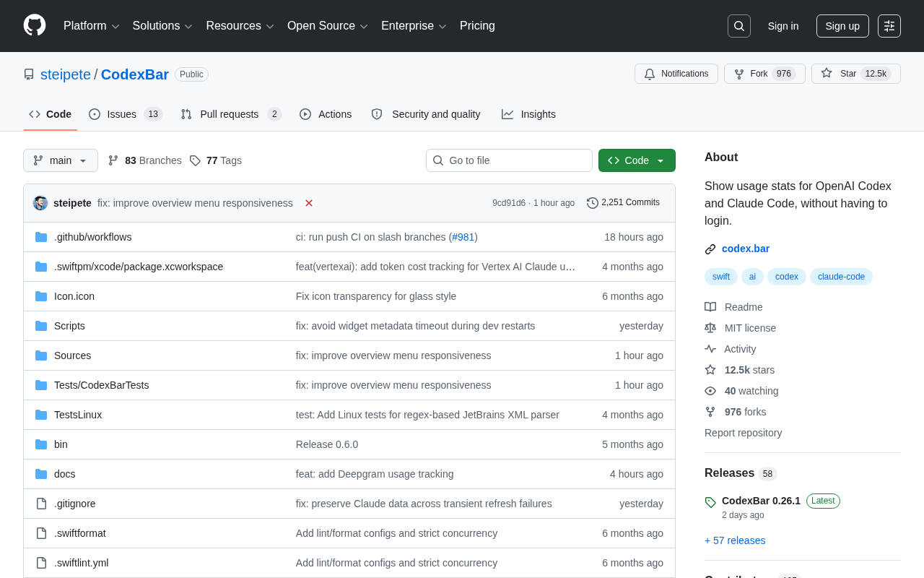Click the red failed status X icon

pyautogui.click(x=309, y=203)
